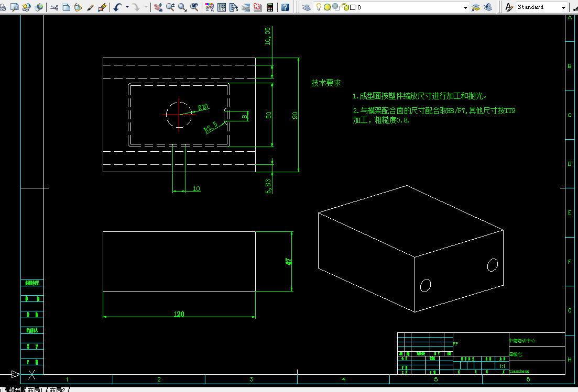Click border zone letter E
The width and height of the screenshot is (578, 392).
click(570, 212)
